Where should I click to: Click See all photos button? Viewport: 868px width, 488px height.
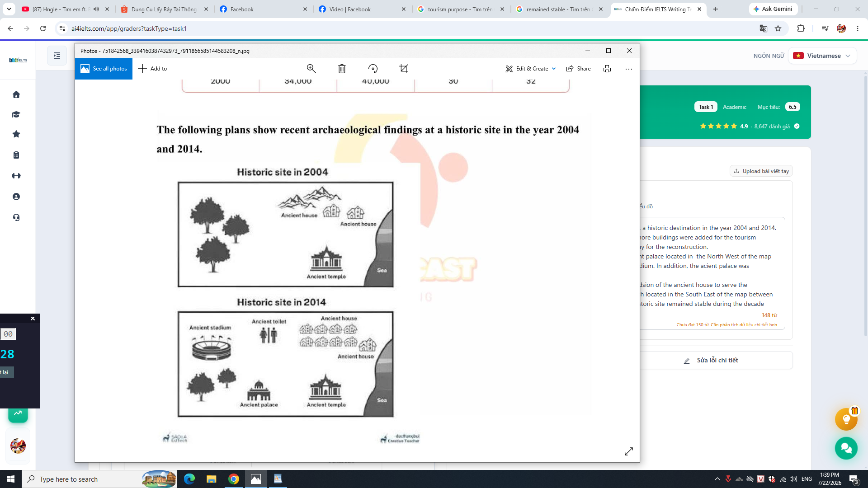[104, 69]
